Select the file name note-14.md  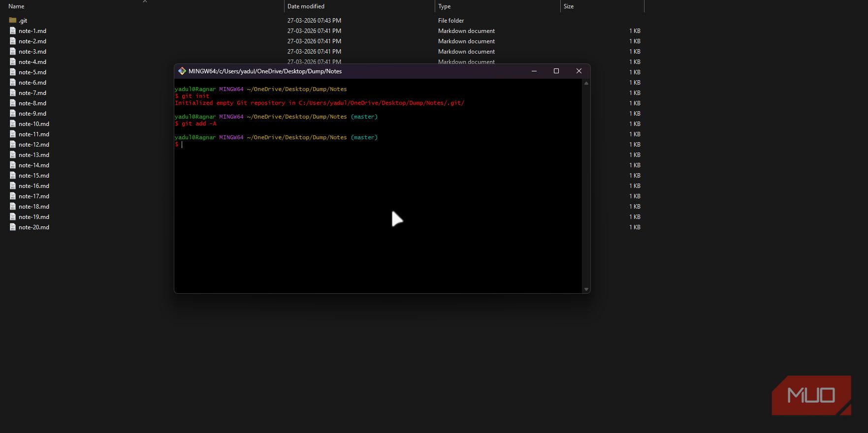34,165
